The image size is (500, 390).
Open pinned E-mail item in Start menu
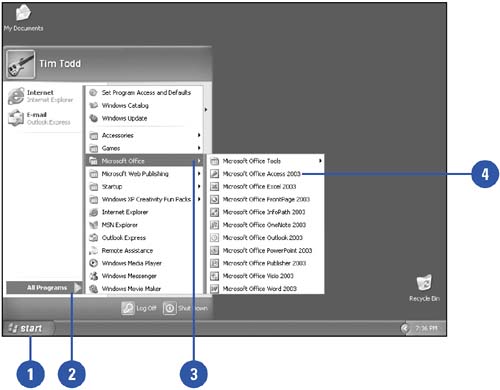[x=43, y=118]
